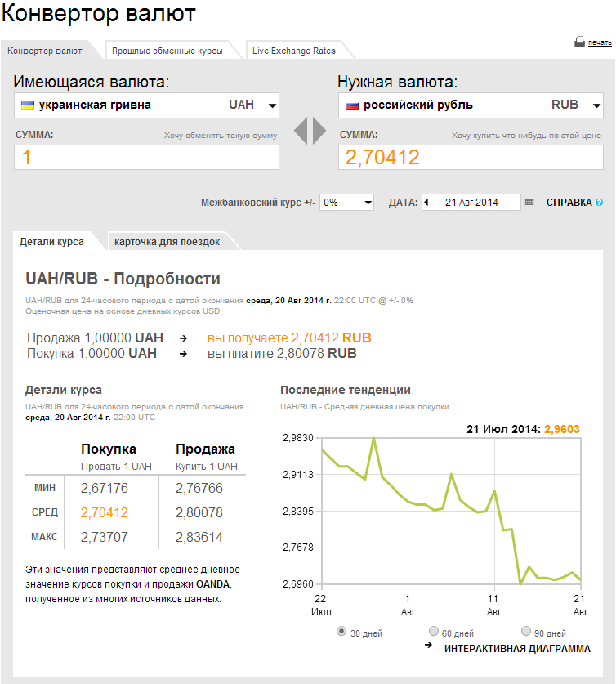The image size is (616, 684).
Task: Open the date calendar picker icon
Action: point(529,202)
